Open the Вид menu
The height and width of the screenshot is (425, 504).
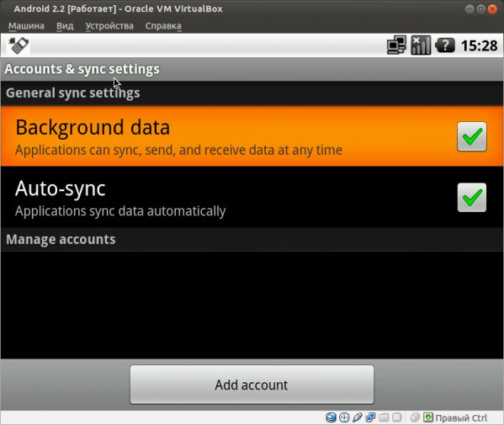pos(65,26)
